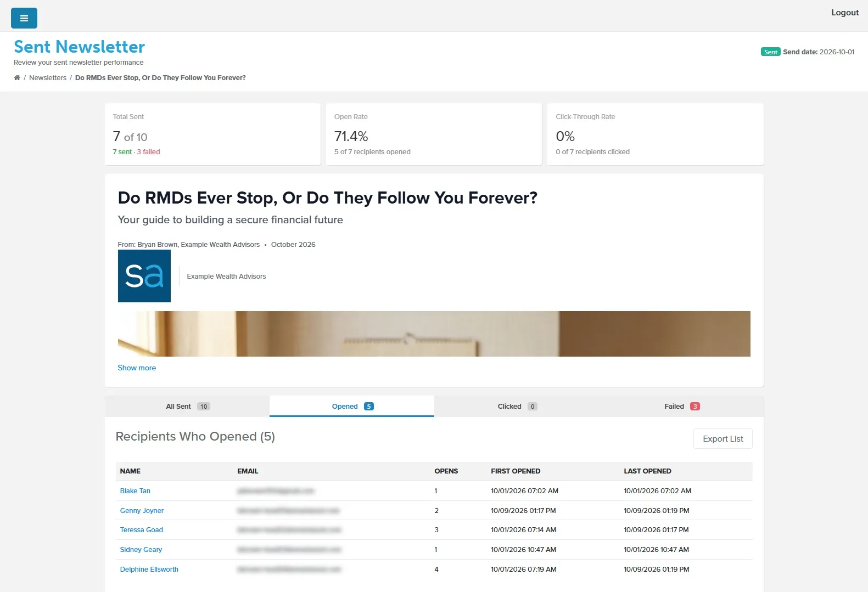
Task: Go to home via breadcrumb house icon
Action: 17,78
